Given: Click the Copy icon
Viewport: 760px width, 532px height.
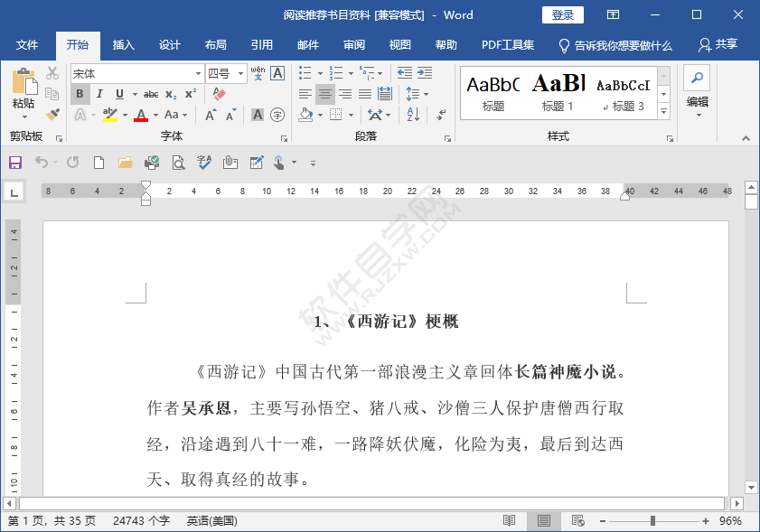Looking at the screenshot, I should [52, 94].
